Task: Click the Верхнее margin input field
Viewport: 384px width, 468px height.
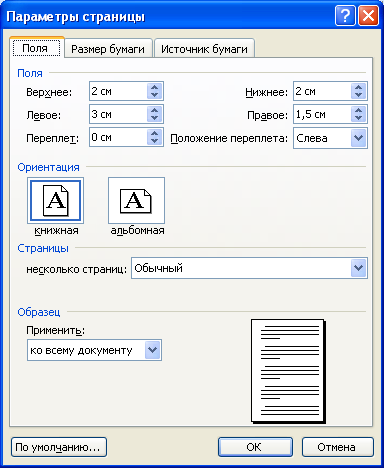Action: 118,91
